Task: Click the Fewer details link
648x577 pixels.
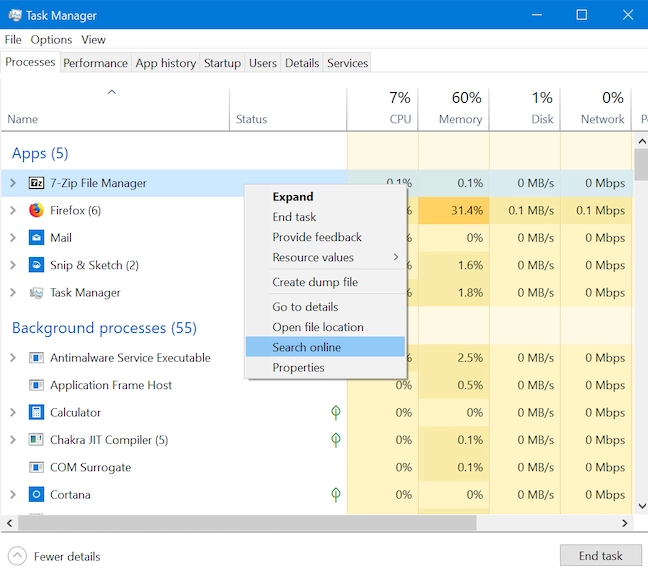Action: (x=67, y=556)
